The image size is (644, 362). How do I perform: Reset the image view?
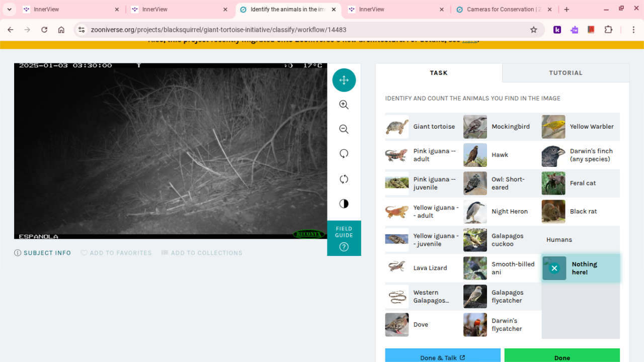coord(344,179)
